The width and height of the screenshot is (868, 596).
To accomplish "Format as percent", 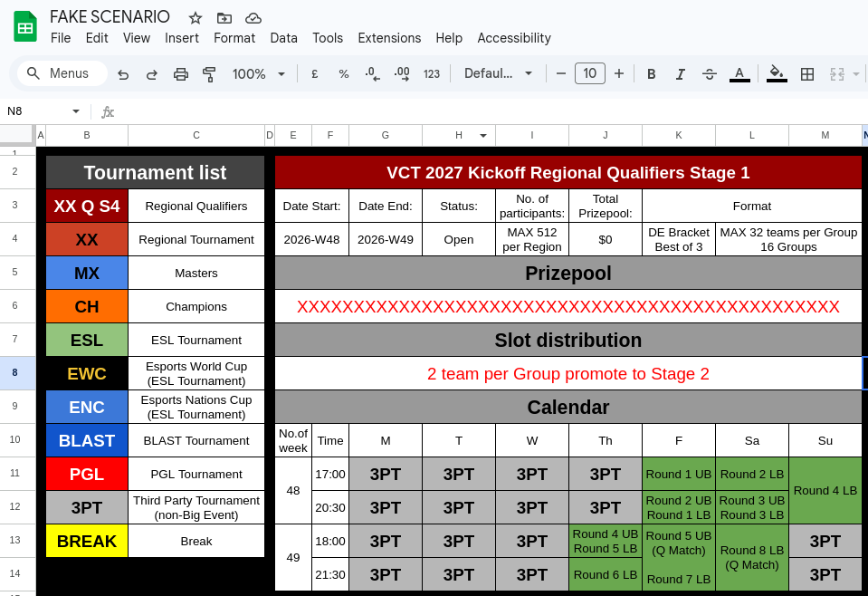I will 344,73.
